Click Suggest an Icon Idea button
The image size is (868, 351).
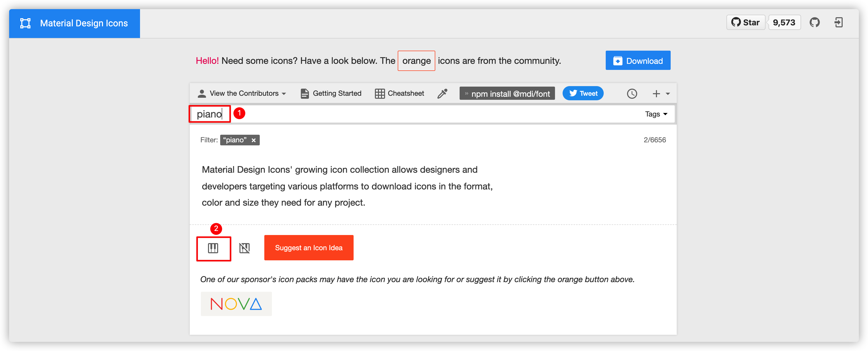click(309, 248)
